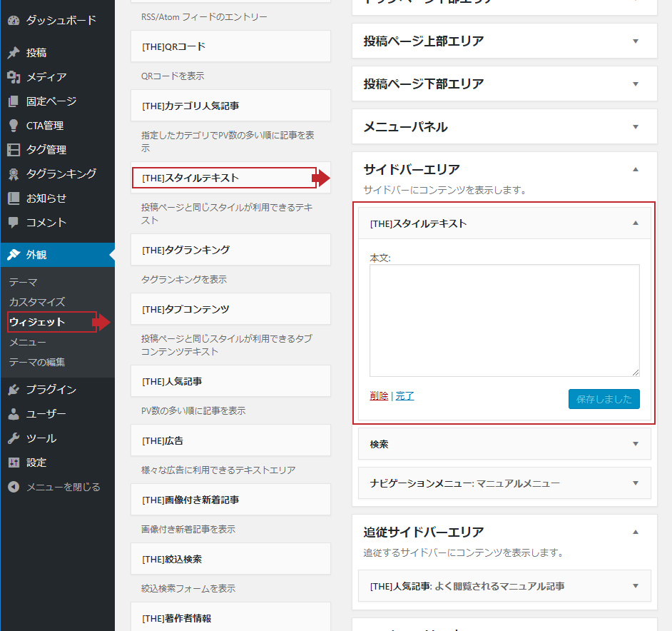Click the wrench icon for ツール

tap(13, 438)
